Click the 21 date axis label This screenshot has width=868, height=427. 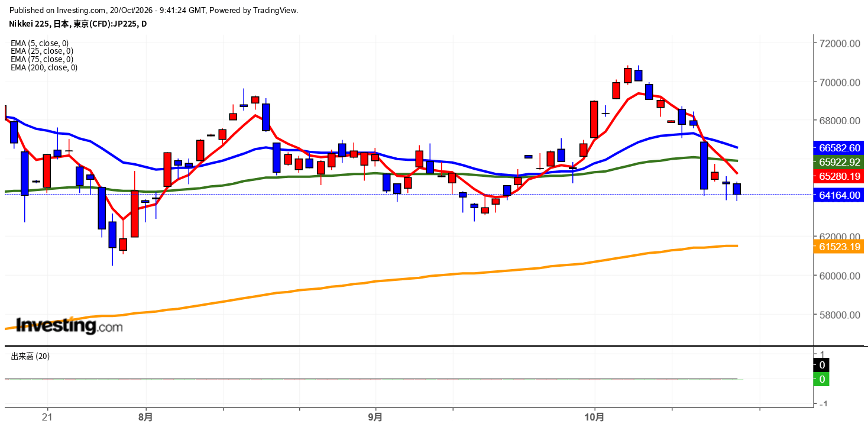click(x=47, y=416)
